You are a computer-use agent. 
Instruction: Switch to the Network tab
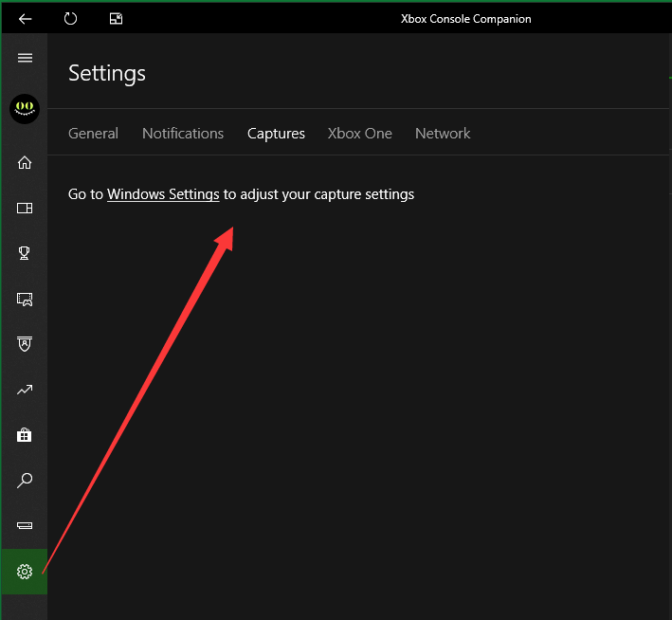click(443, 134)
